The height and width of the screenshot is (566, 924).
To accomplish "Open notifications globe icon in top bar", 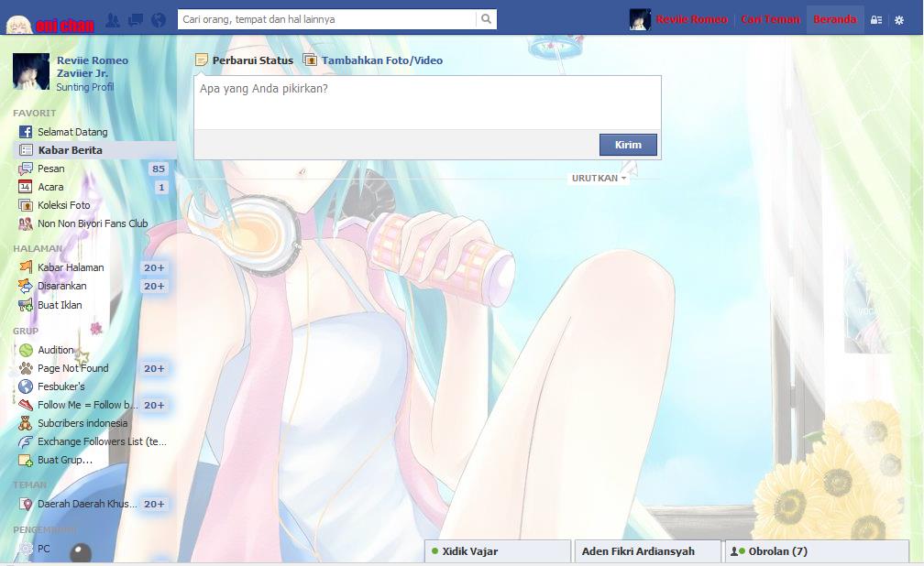I will 158,21.
